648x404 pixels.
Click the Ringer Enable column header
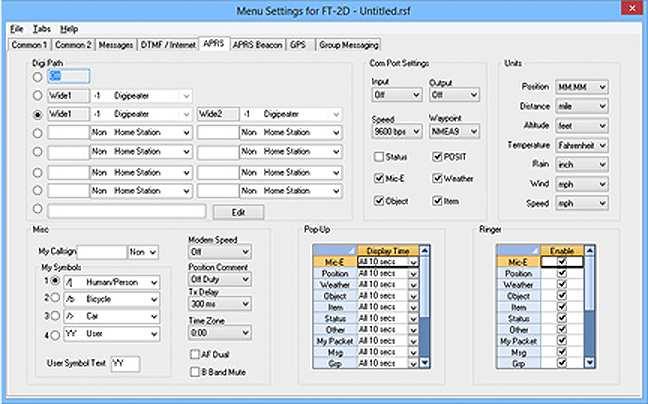click(562, 250)
